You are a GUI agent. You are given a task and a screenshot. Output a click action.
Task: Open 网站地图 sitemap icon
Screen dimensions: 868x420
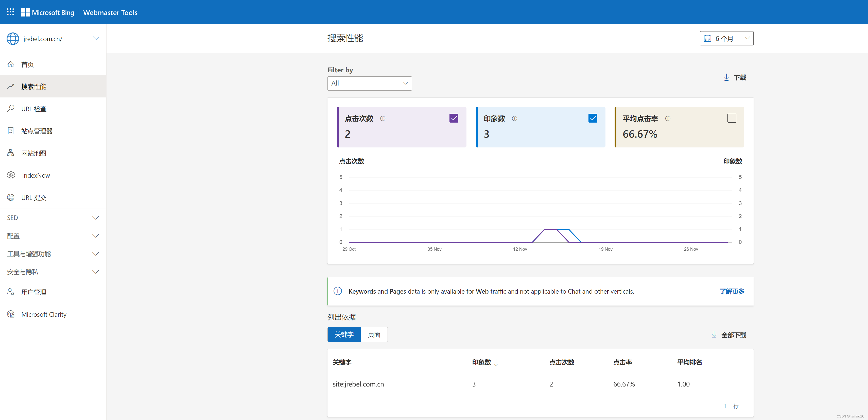click(x=11, y=153)
